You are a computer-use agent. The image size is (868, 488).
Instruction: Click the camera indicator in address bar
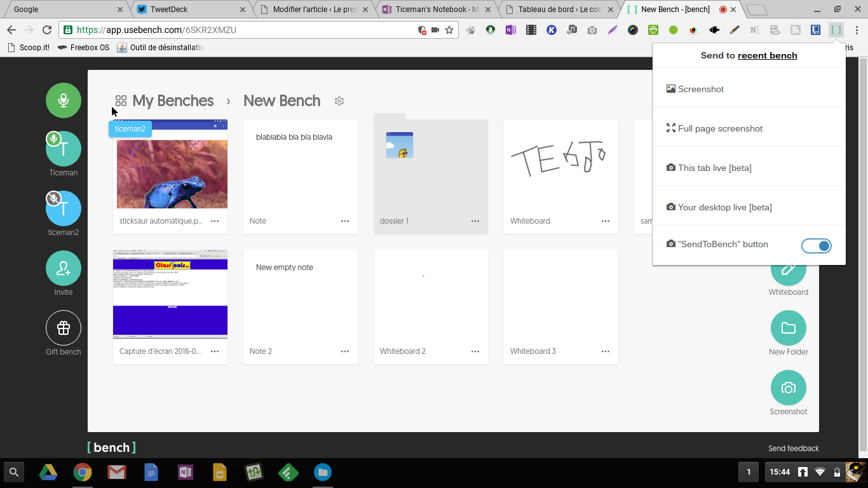(435, 30)
